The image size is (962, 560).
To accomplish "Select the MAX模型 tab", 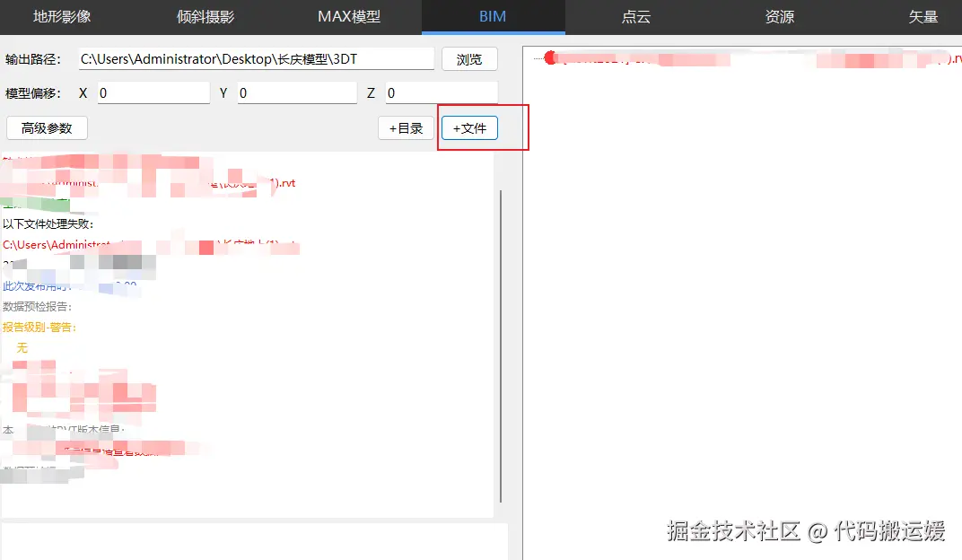I will pos(349,16).
